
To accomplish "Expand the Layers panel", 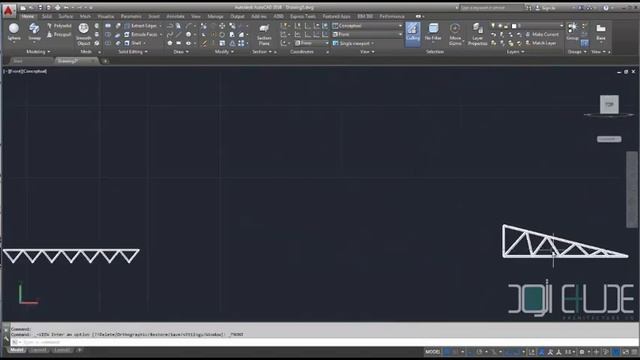I will (516, 52).
